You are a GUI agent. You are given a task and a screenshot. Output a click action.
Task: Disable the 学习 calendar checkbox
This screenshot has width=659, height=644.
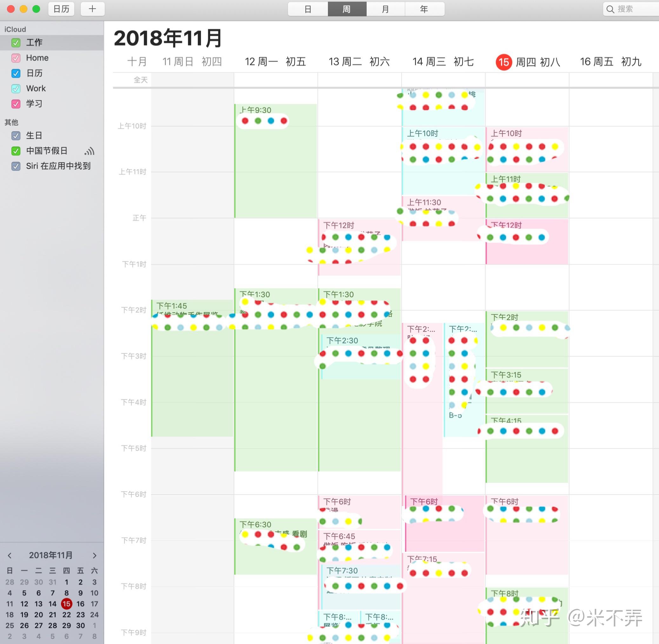16,104
